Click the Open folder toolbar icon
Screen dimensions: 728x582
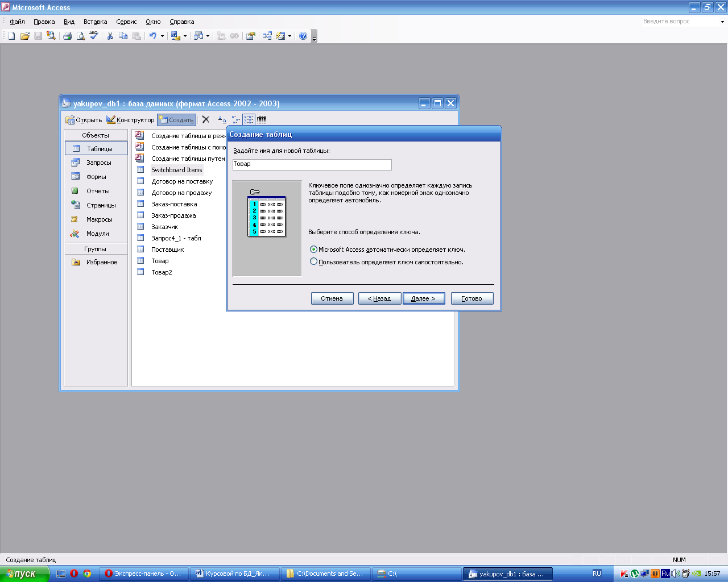pyautogui.click(x=24, y=36)
